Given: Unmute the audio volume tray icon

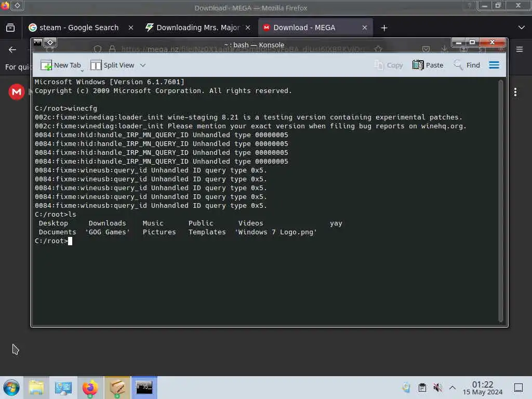Looking at the screenshot, I should (437, 388).
